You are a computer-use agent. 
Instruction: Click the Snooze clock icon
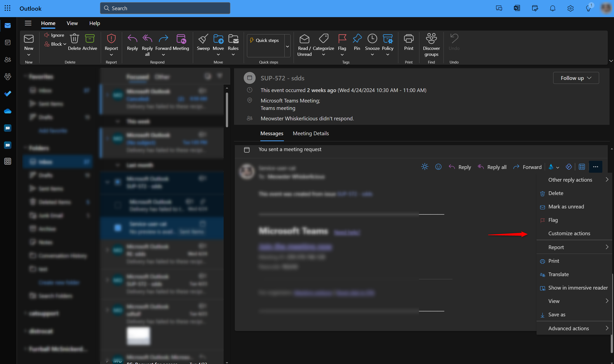tap(372, 39)
